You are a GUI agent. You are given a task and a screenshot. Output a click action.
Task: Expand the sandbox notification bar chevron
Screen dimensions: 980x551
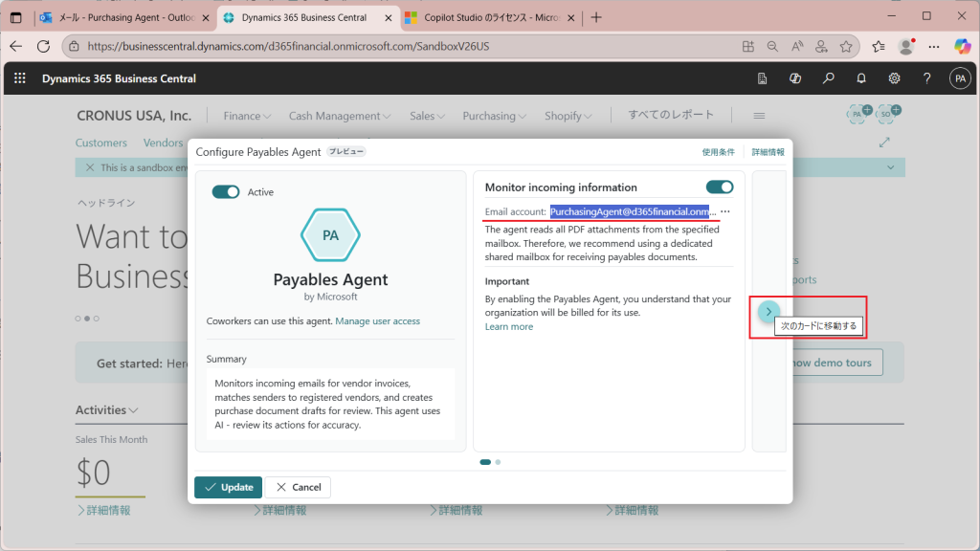(891, 167)
